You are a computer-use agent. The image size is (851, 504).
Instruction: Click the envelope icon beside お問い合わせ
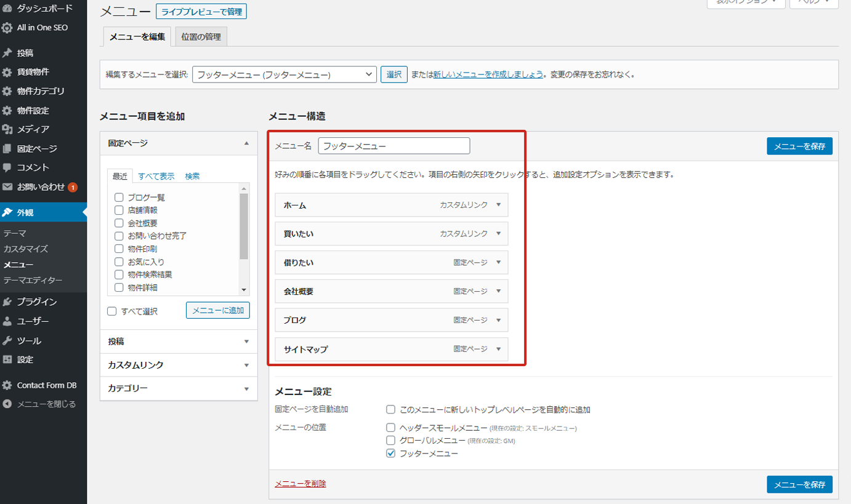click(7, 187)
